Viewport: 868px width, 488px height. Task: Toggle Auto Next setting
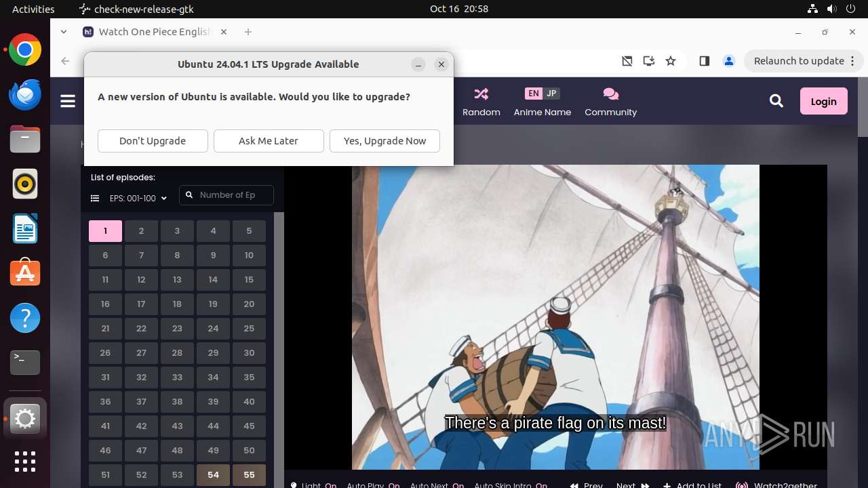coord(437,485)
